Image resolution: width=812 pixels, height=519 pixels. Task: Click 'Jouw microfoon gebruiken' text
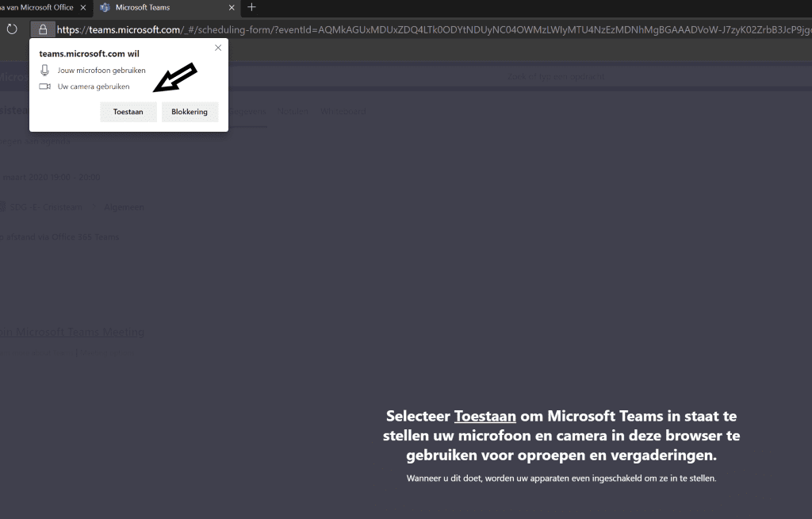[101, 70]
